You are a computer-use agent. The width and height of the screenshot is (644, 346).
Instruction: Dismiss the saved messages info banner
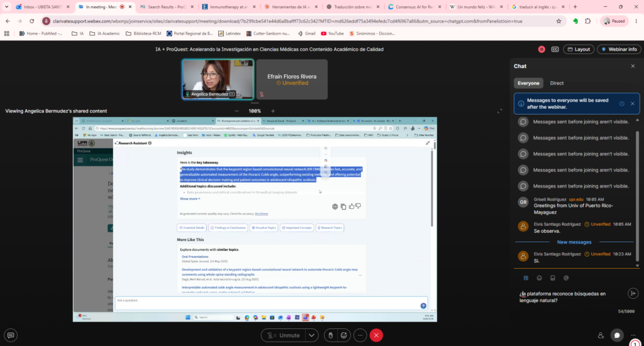633,104
